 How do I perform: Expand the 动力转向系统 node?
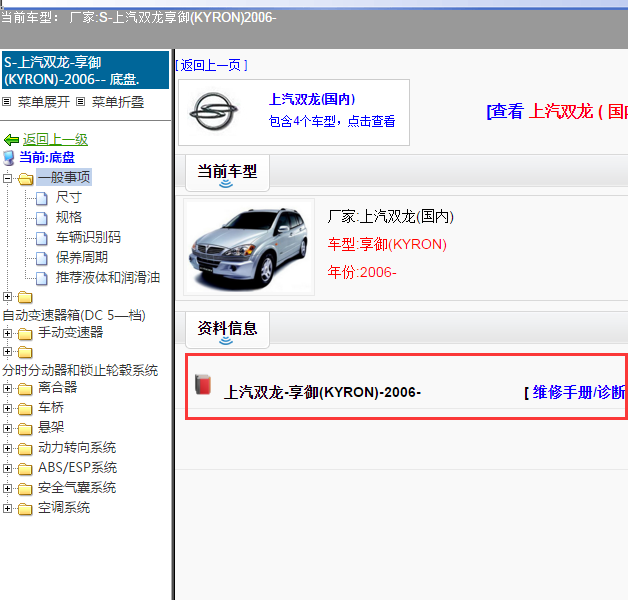(7, 449)
